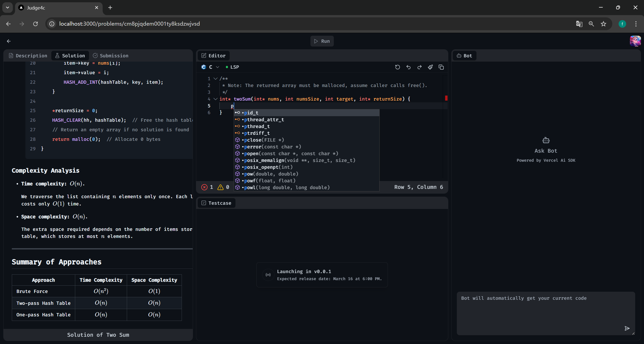Copy editor code with the copy icon
The height and width of the screenshot is (344, 644).
pyautogui.click(x=441, y=67)
